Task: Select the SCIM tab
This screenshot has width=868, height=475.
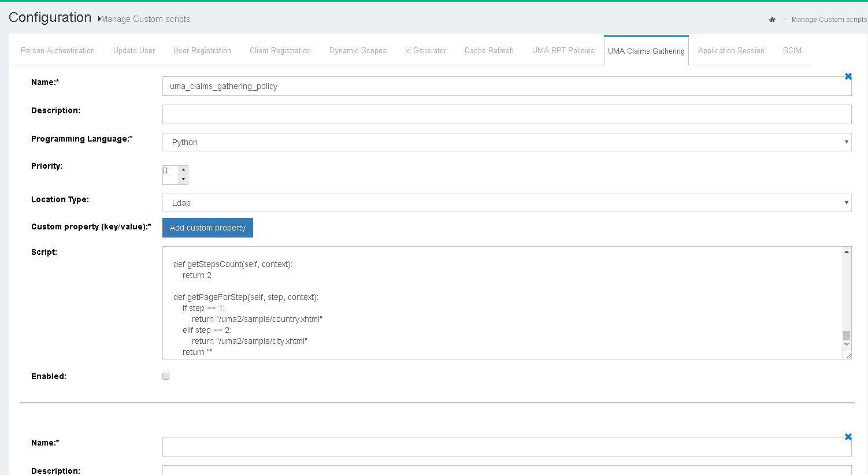Action: point(792,51)
